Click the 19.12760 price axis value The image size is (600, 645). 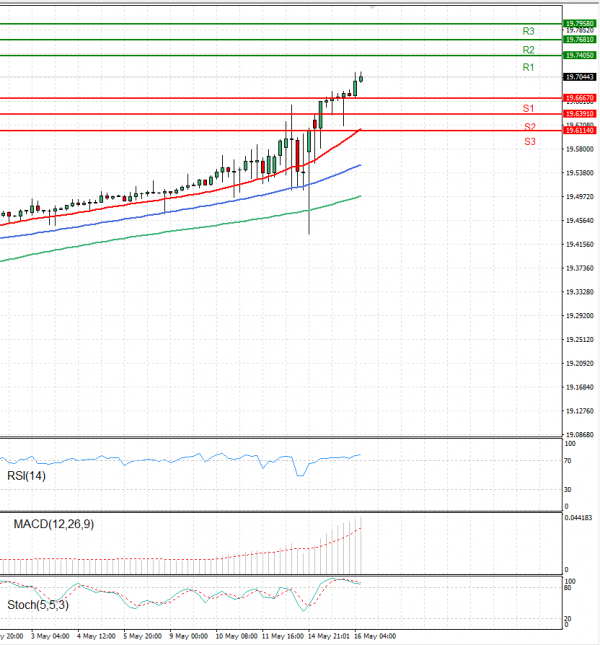(580, 411)
